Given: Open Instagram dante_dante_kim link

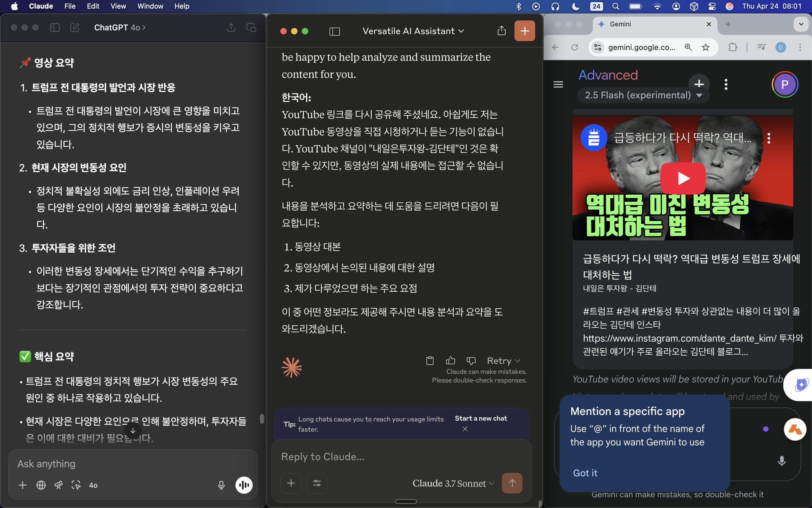Looking at the screenshot, I should click(x=680, y=338).
